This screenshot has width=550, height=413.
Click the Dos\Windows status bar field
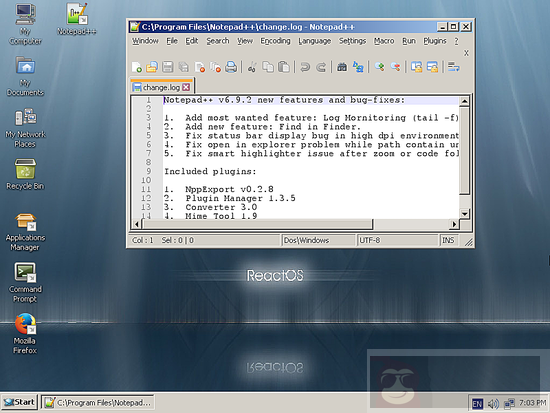click(x=318, y=240)
